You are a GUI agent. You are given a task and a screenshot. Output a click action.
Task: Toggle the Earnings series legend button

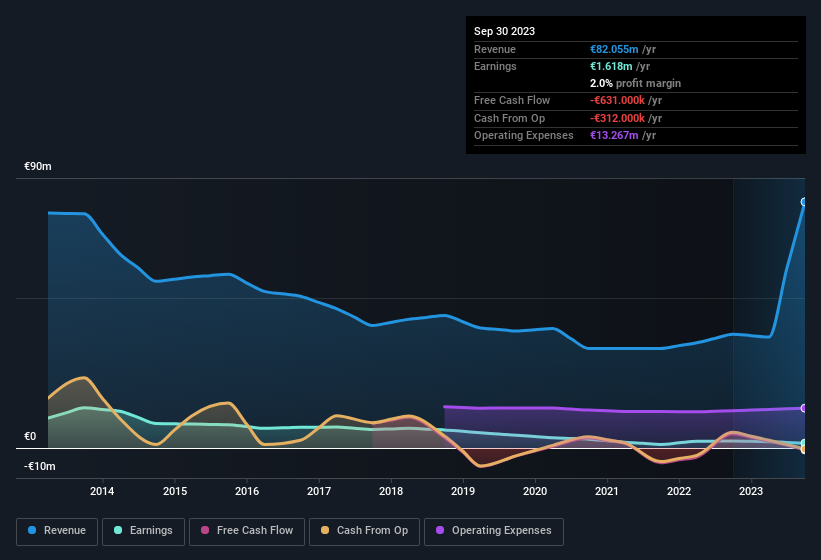pyautogui.click(x=143, y=531)
